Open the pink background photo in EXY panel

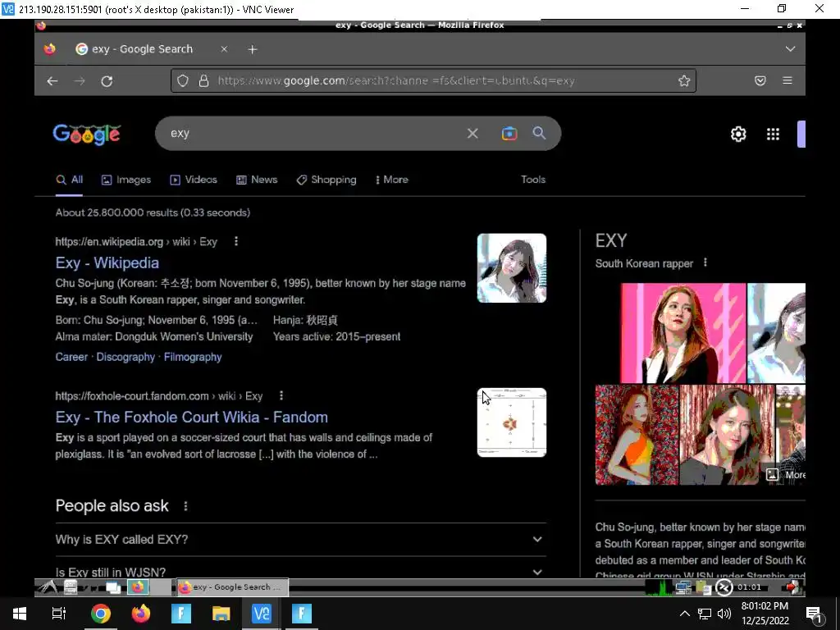click(x=683, y=333)
